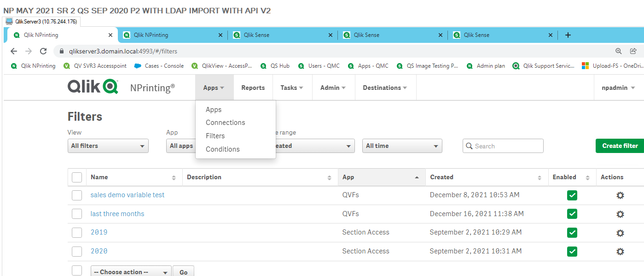Open Admin plan bookmark
The image size is (644, 276).
point(486,66)
